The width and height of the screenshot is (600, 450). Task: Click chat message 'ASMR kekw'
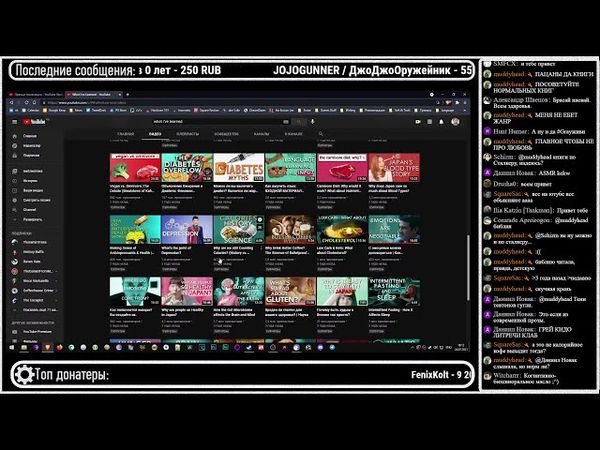coord(554,173)
